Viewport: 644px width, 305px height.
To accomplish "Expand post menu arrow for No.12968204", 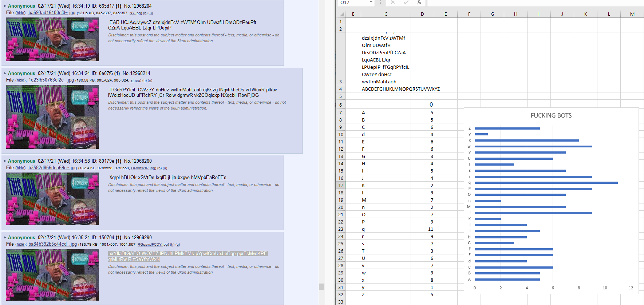I will point(5,6).
